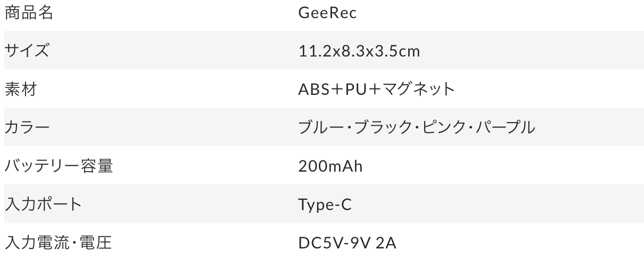Select the ABS+PU+マグネット material text
Viewport: 644px width, 258px height.
[377, 90]
